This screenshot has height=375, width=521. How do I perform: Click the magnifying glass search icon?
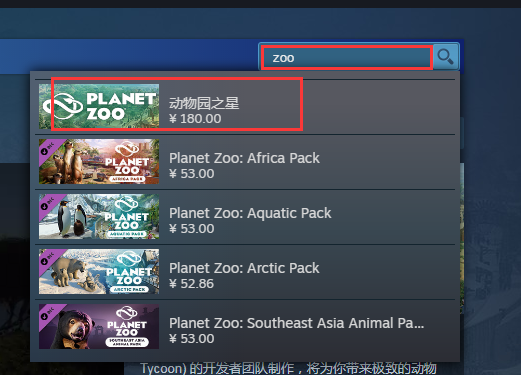(446, 56)
